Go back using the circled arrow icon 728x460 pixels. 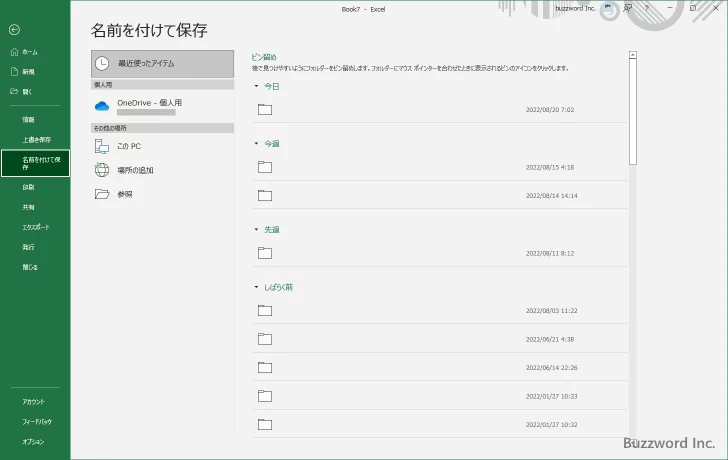14,30
